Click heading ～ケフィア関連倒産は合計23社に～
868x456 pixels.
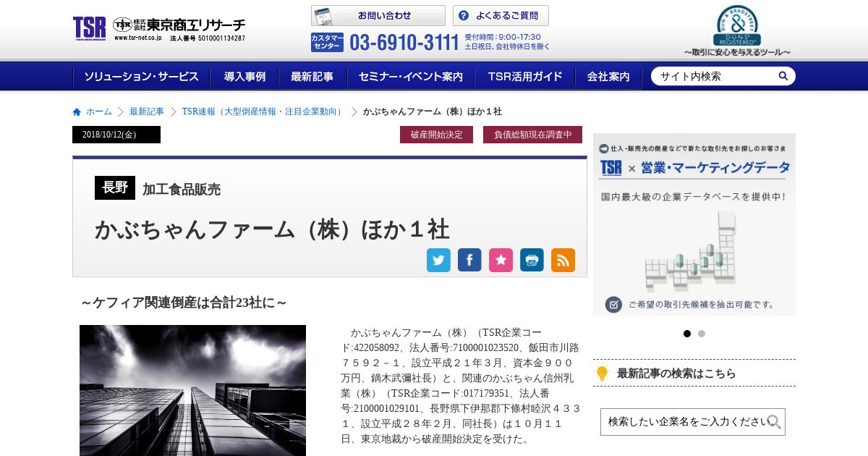pyautogui.click(x=184, y=303)
